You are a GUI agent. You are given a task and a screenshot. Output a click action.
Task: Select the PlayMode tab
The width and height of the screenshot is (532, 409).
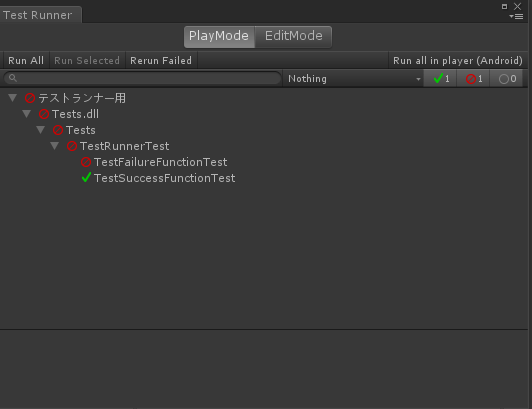coord(219,36)
